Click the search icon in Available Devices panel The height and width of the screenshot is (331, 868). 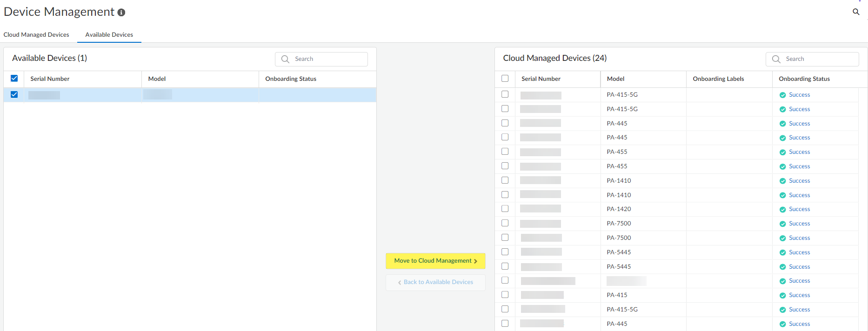click(x=285, y=59)
